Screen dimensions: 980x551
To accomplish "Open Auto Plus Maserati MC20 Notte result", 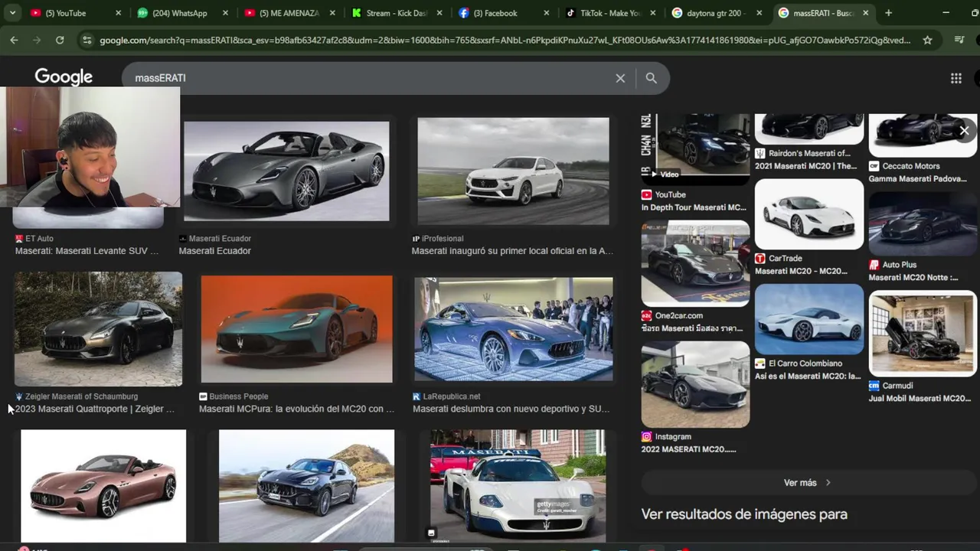I will click(922, 271).
